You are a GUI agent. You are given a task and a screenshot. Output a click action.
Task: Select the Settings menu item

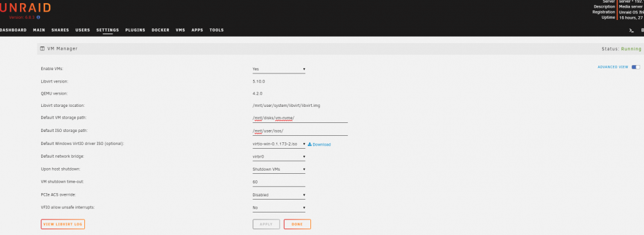pyautogui.click(x=108, y=30)
